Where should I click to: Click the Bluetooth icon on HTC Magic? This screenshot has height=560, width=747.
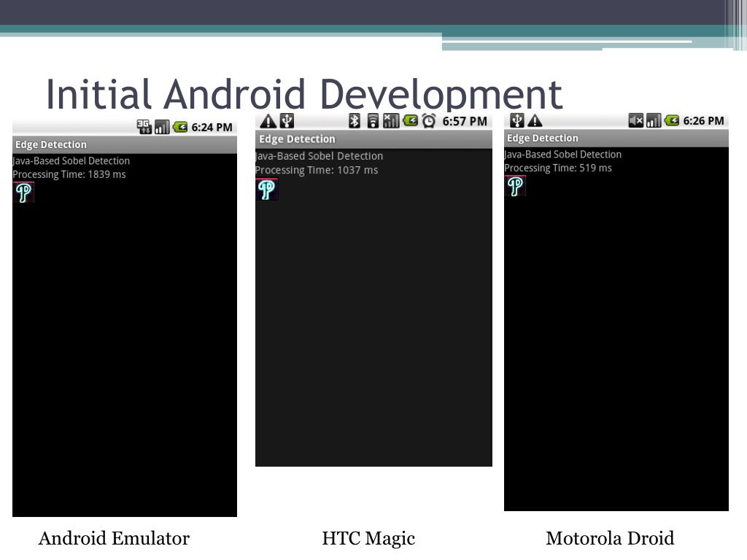click(x=355, y=121)
